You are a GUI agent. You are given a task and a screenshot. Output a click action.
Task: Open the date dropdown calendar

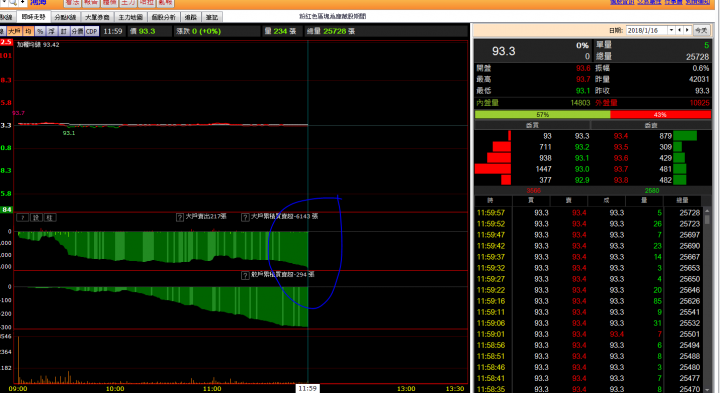(x=671, y=30)
